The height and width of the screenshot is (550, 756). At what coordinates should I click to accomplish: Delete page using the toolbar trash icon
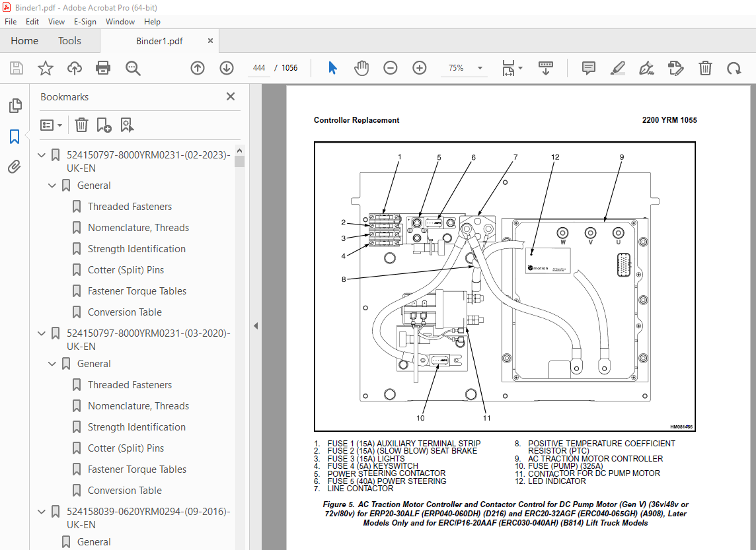[x=705, y=68]
